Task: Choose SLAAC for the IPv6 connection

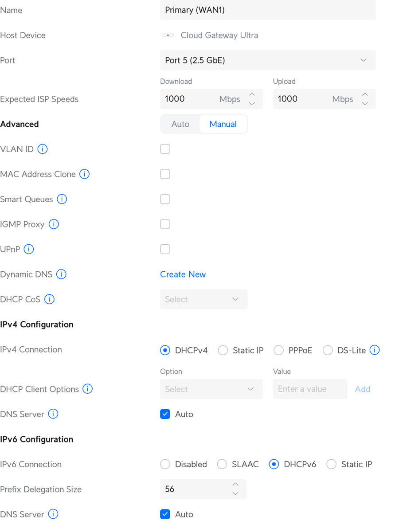Action: click(222, 464)
